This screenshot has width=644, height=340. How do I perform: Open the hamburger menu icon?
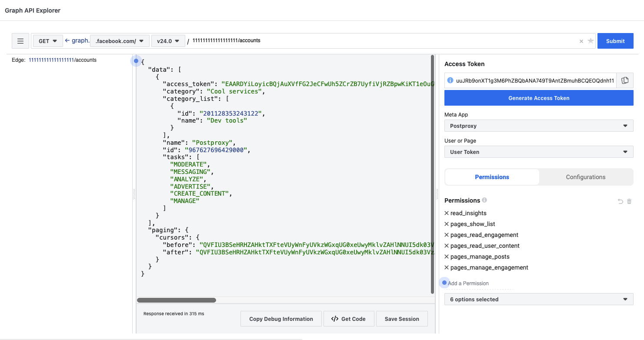pyautogui.click(x=20, y=40)
